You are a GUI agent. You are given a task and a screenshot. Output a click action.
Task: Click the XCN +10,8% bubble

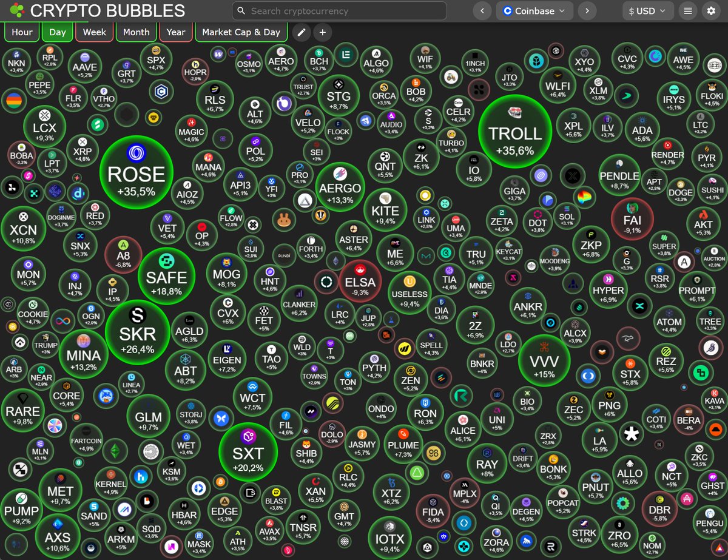coord(23,228)
